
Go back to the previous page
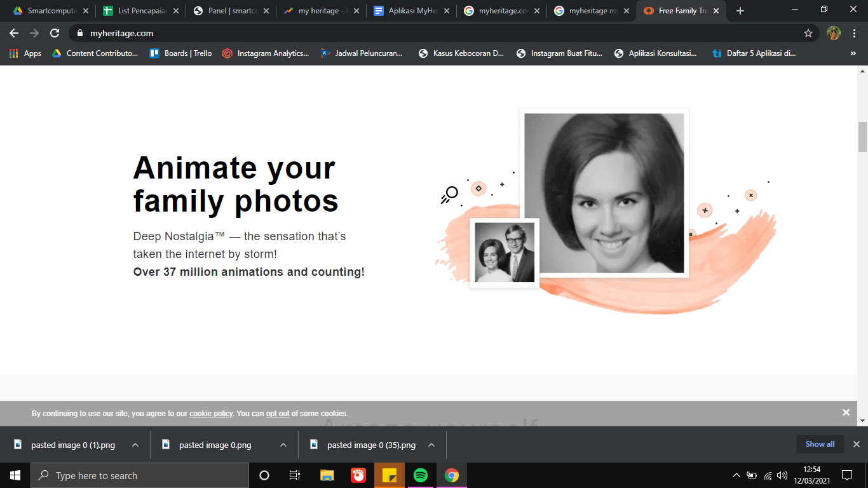click(x=14, y=33)
